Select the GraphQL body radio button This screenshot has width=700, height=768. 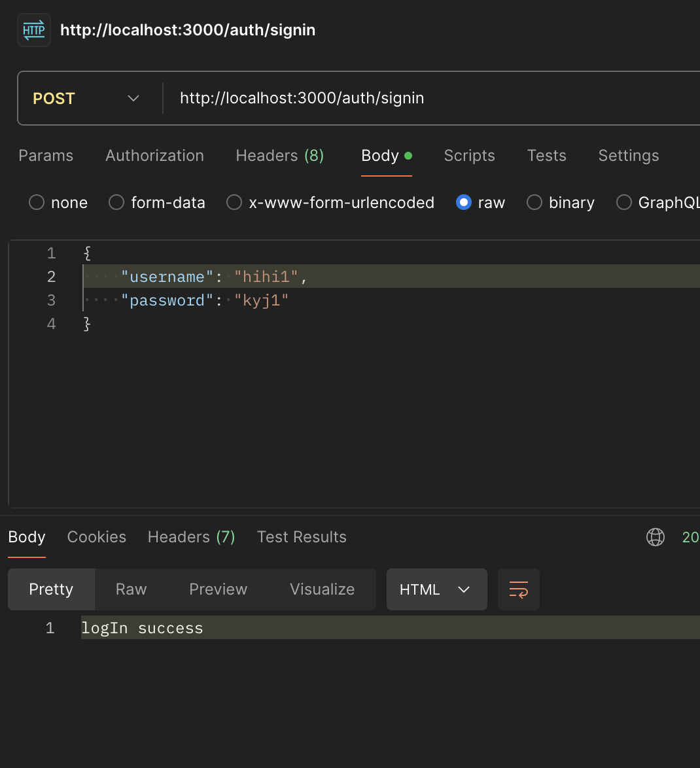click(x=623, y=202)
